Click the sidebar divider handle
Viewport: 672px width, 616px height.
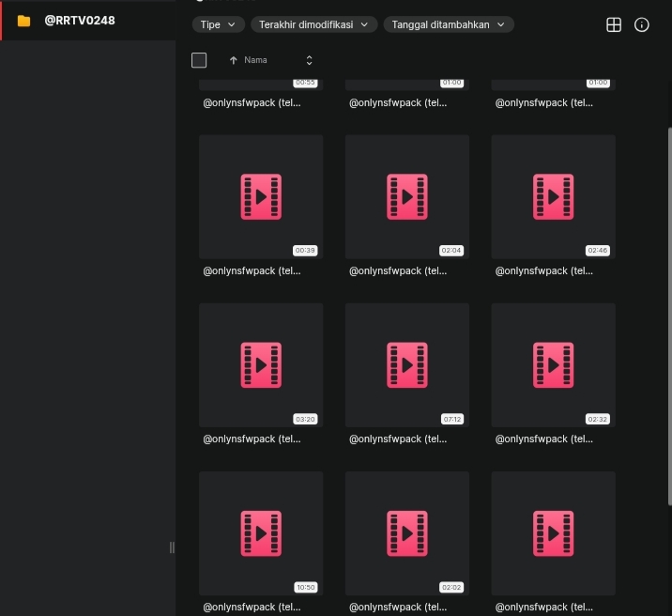pos(172,547)
